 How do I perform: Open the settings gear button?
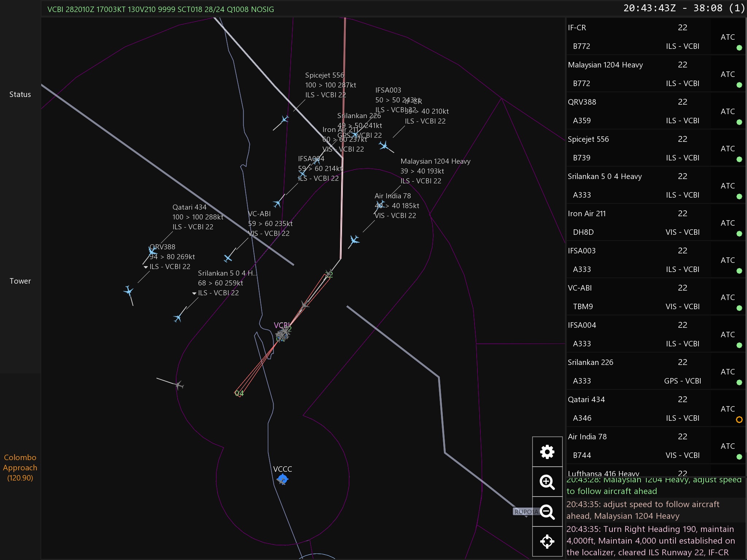[x=547, y=452]
